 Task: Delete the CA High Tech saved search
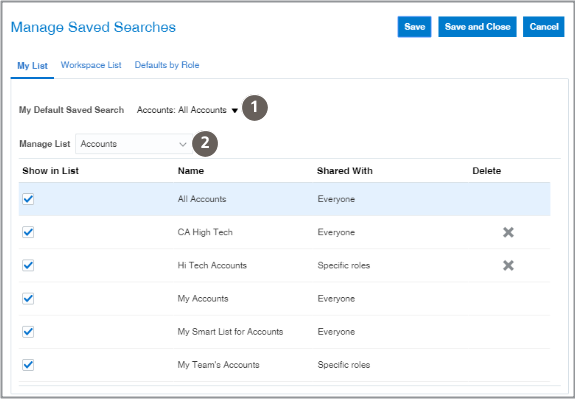point(508,232)
